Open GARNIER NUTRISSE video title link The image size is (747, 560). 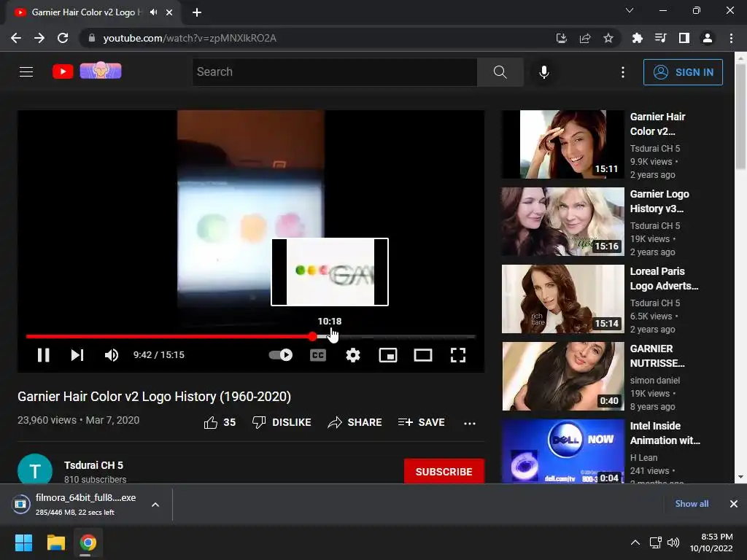[x=657, y=356]
